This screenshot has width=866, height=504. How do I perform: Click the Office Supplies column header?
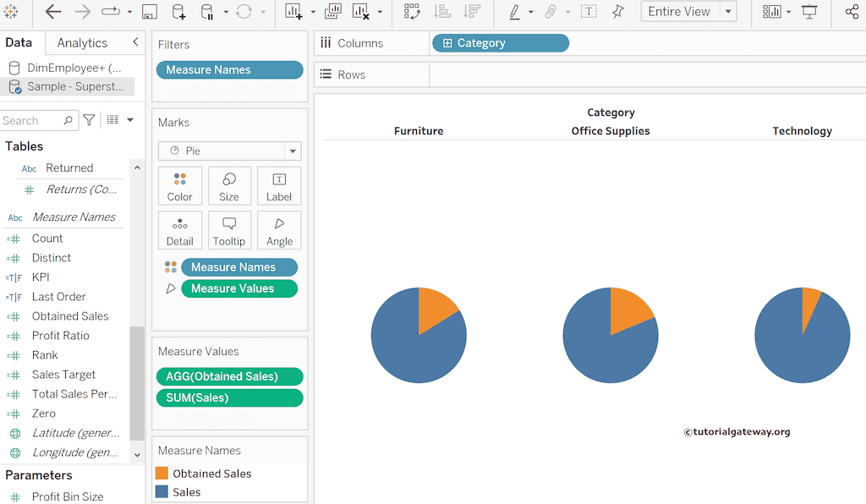[x=611, y=131]
